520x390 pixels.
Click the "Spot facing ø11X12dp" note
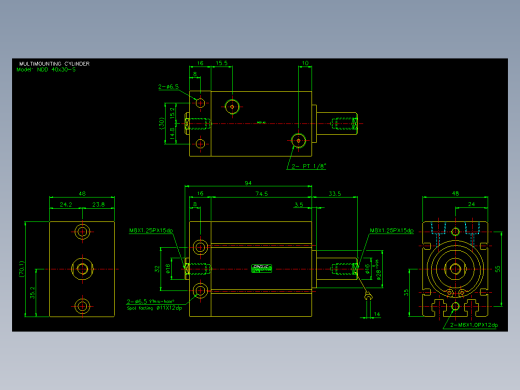click(154, 308)
